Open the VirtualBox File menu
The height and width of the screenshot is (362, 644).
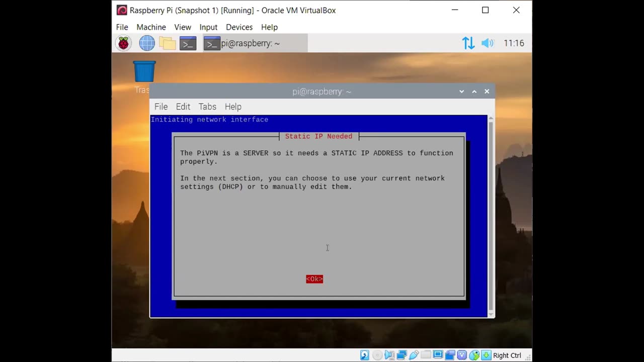pyautogui.click(x=122, y=27)
